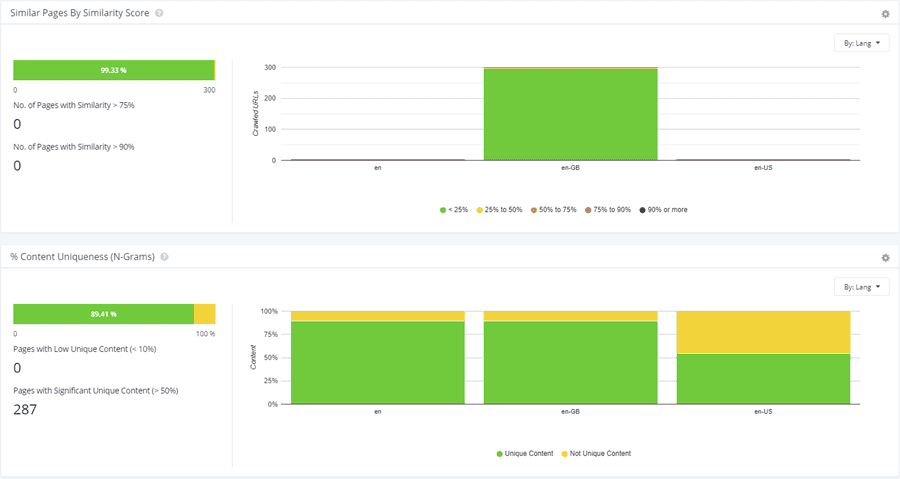The height and width of the screenshot is (479, 900).
Task: Click the 287 significant unique content count
Action: tap(25, 410)
